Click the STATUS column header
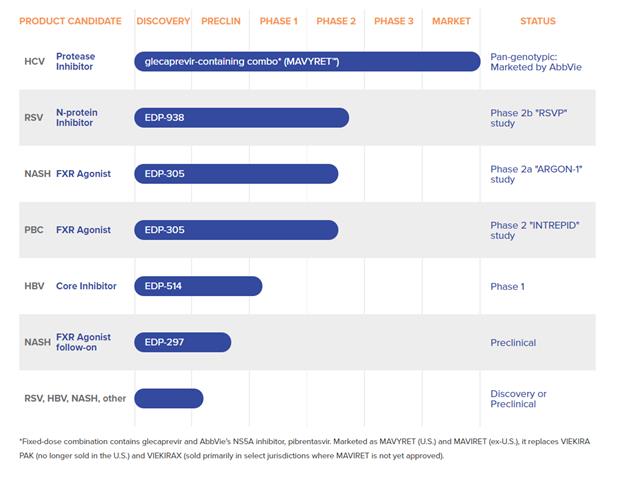 538,21
